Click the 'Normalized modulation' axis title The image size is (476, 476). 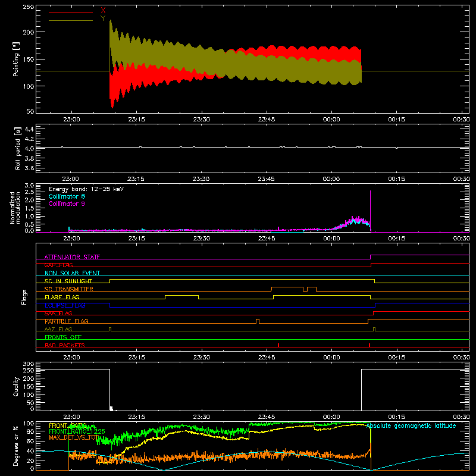click(x=15, y=208)
